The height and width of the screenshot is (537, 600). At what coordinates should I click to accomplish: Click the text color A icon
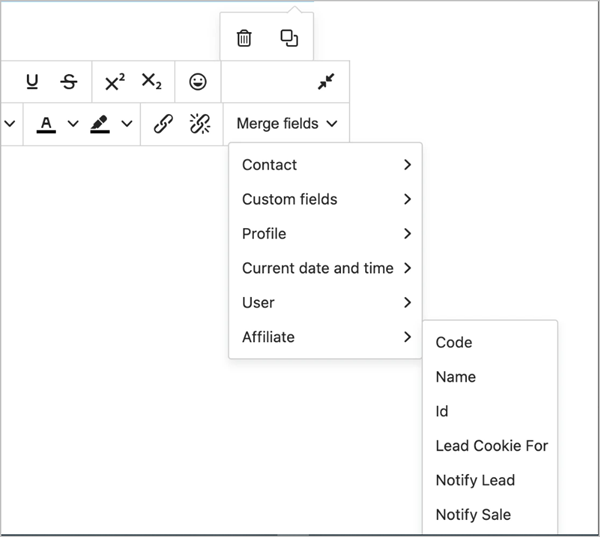point(46,124)
